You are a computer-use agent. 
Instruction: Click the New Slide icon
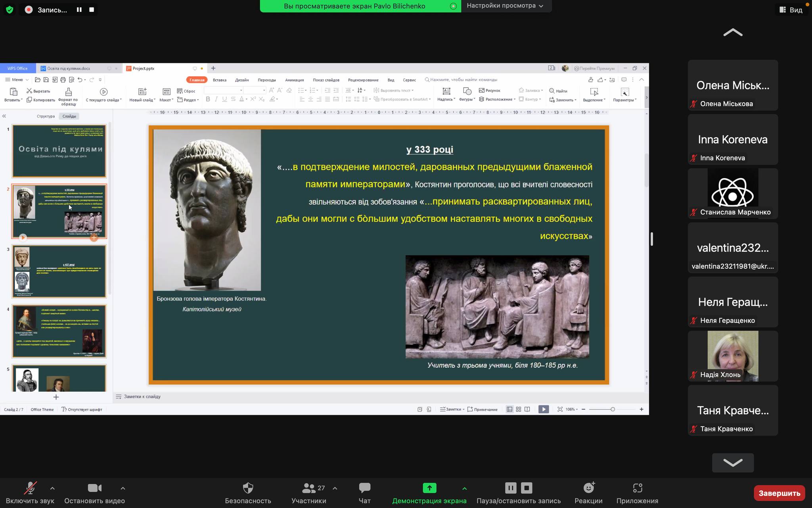(x=142, y=92)
